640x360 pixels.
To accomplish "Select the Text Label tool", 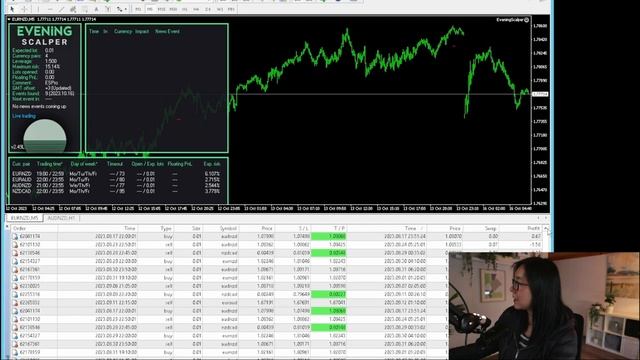I will tap(108, 9).
